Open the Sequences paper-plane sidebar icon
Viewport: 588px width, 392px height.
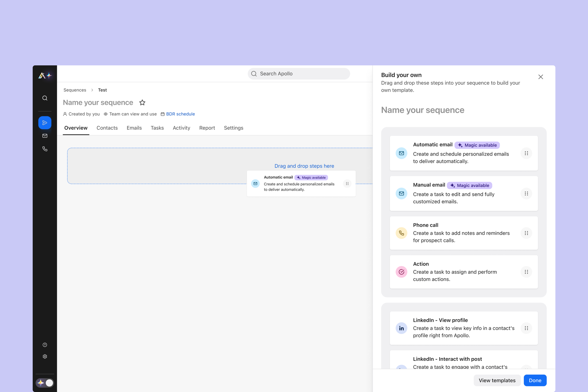point(45,123)
